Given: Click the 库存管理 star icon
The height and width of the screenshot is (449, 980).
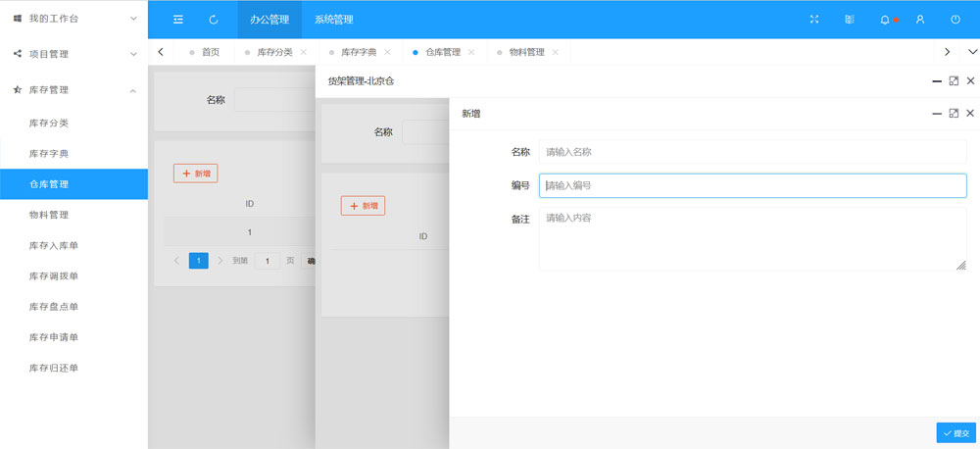Looking at the screenshot, I should [18, 90].
